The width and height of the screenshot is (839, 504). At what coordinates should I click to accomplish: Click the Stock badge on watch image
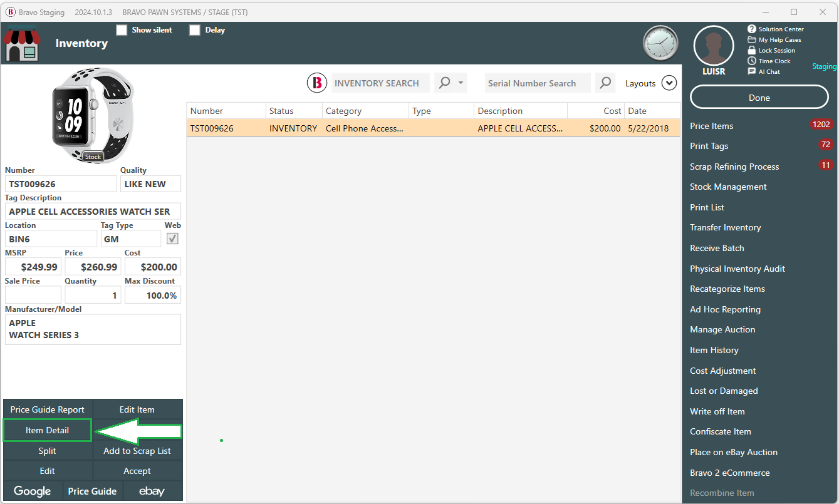pyautogui.click(x=93, y=157)
